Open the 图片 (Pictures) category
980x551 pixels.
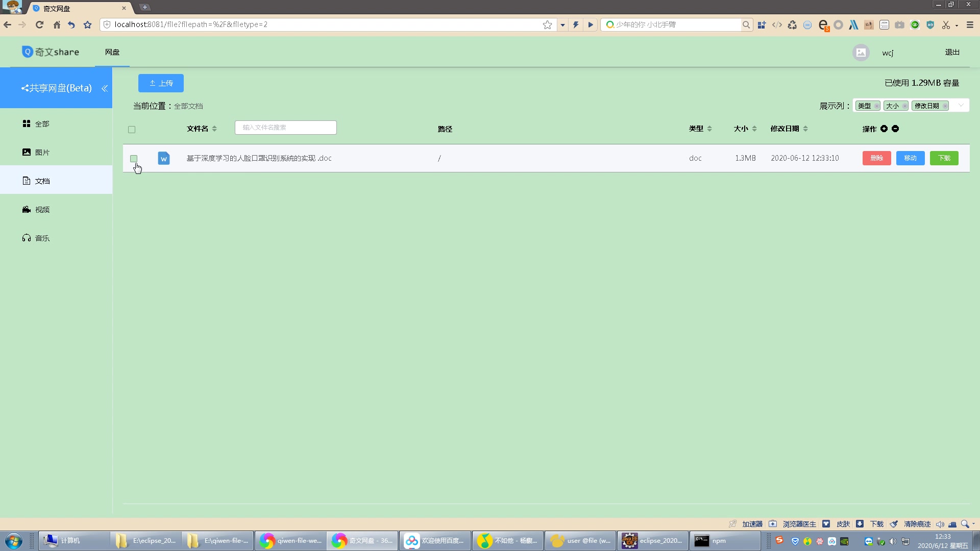pyautogui.click(x=56, y=153)
